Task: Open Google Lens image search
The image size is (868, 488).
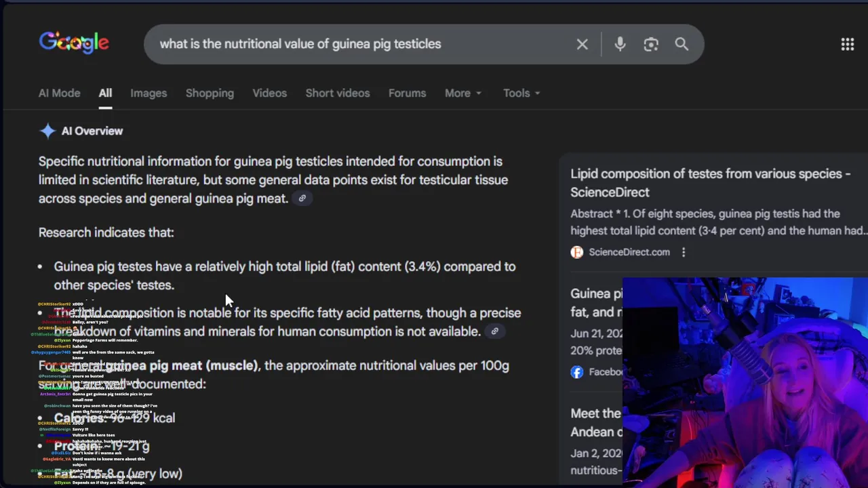Action: [x=651, y=45]
